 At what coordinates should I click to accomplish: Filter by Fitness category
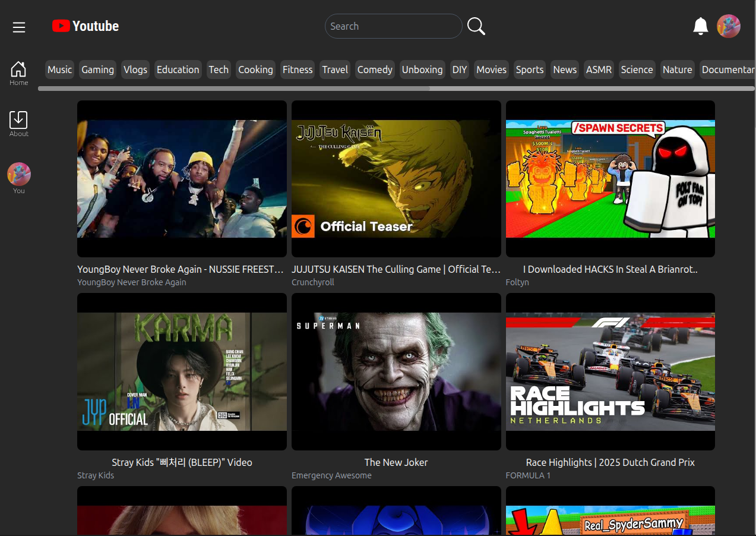(298, 70)
